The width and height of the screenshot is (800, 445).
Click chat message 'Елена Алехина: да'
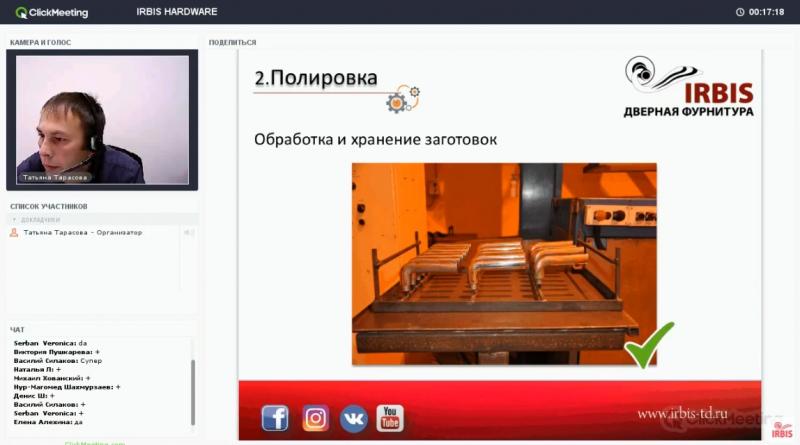[x=48, y=422]
